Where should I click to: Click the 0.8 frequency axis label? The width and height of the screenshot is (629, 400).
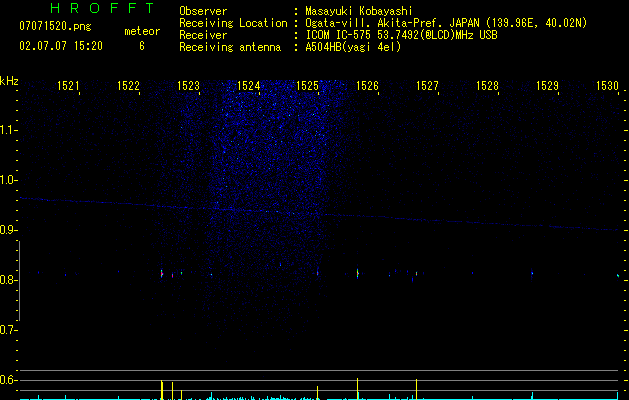(x=8, y=280)
